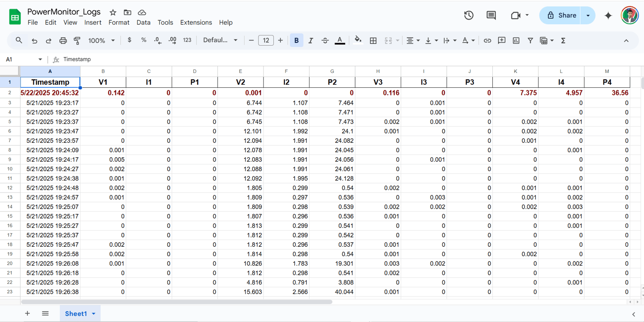
Task: Open the vertical align dropdown
Action: pyautogui.click(x=431, y=40)
